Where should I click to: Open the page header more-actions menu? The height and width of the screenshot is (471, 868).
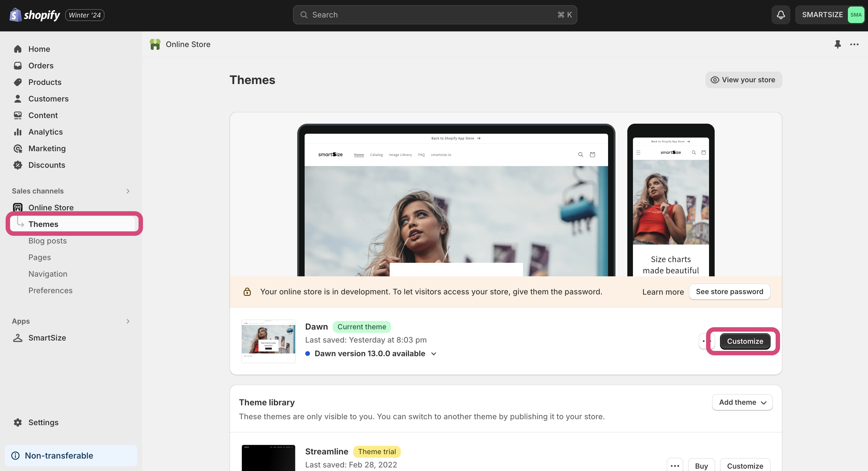pyautogui.click(x=854, y=44)
